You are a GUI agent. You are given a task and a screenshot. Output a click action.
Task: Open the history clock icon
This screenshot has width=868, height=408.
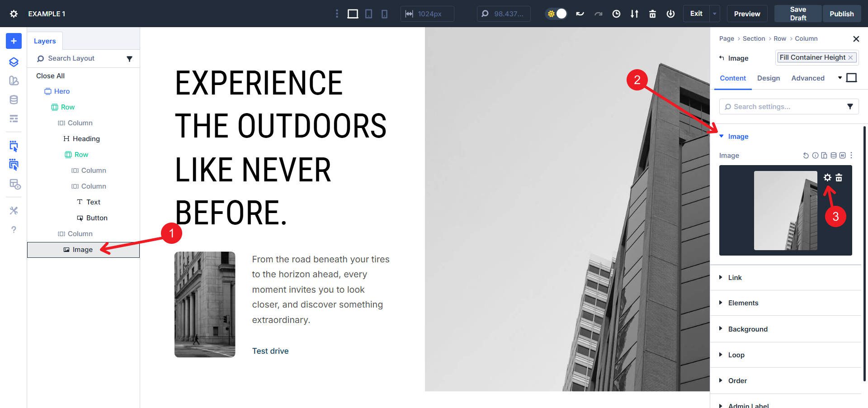(616, 14)
